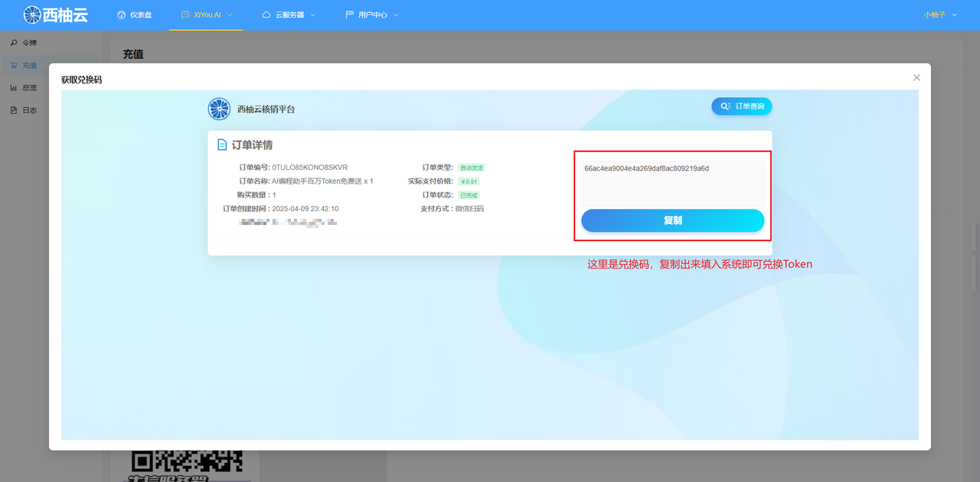Click order time 2025-04-09 23:42:10

tap(305, 209)
